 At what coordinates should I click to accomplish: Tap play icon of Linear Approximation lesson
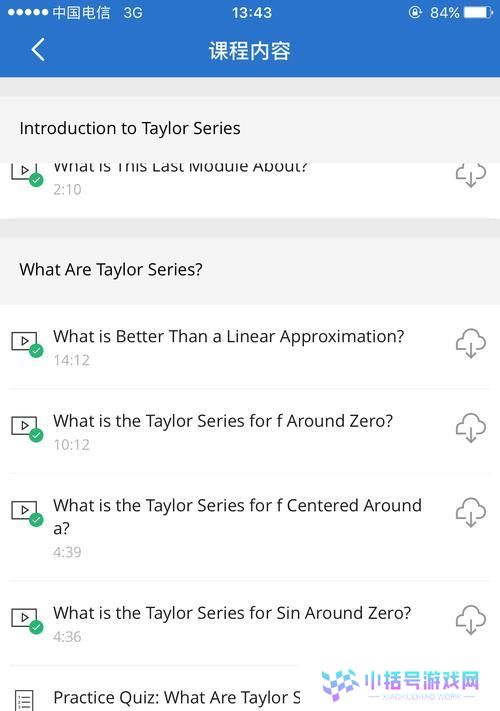coord(24,341)
